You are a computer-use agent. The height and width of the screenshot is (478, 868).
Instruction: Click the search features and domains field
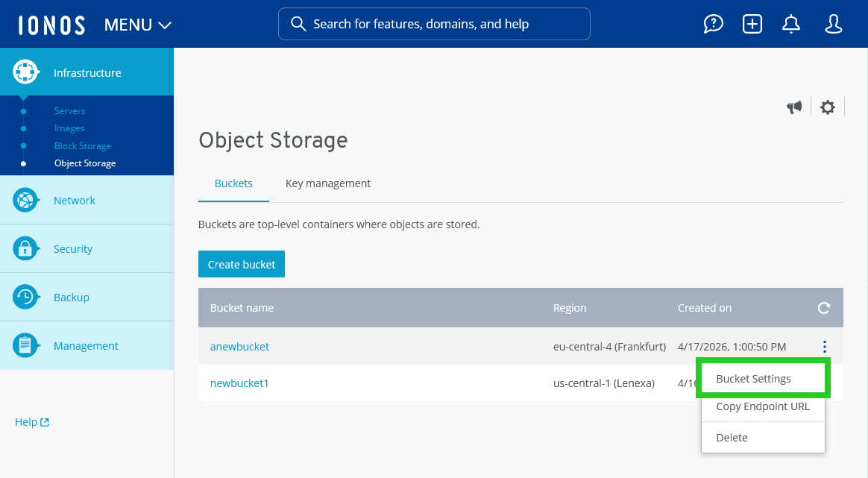[434, 23]
